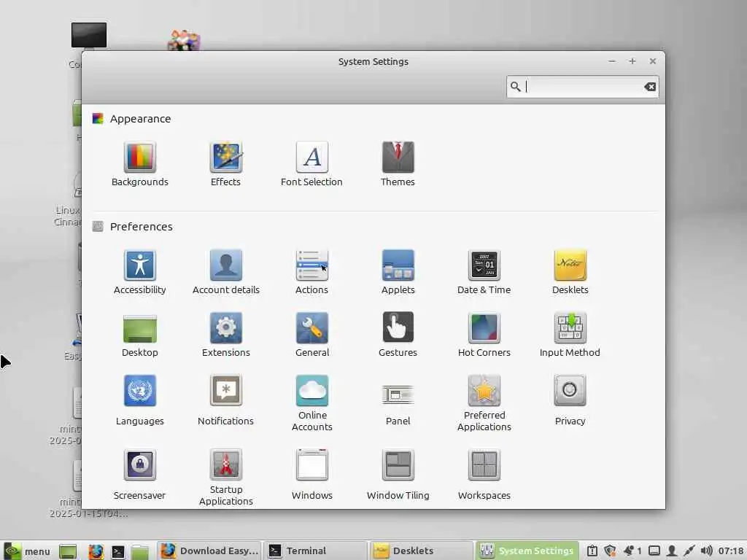
Task: Switch to Download Easy... taskbar window
Action: tap(209, 551)
